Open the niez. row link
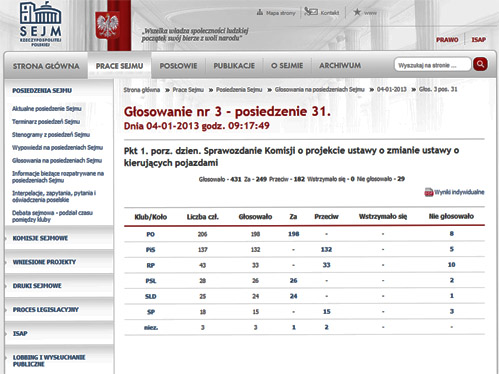Viewport: 499px width, 374px height. coord(151,328)
